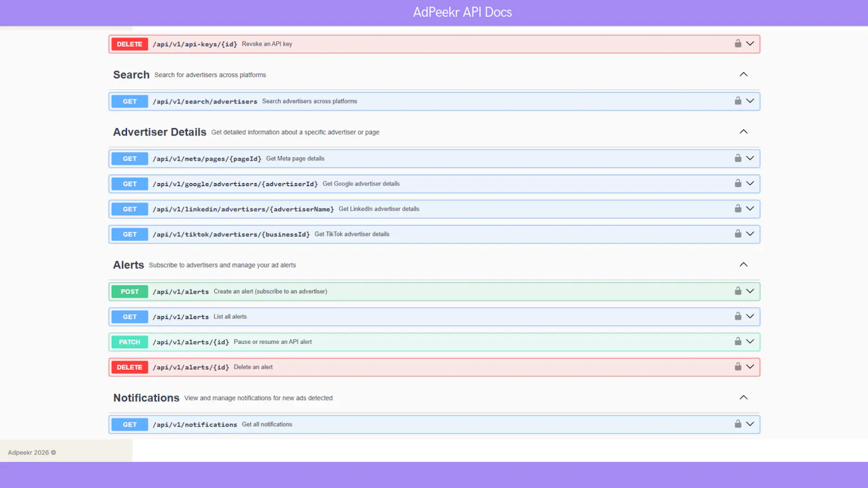
Task: Click lock icon on Google advertiser details row
Action: [738, 183]
